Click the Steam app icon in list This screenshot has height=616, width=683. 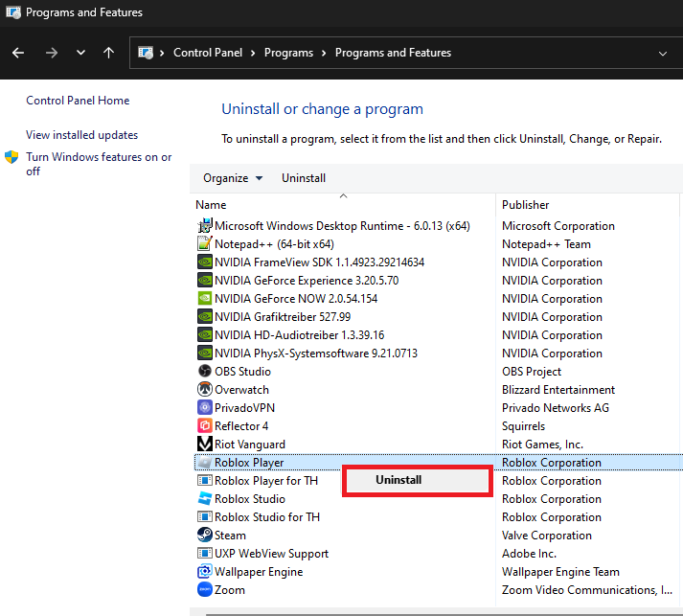[204, 536]
